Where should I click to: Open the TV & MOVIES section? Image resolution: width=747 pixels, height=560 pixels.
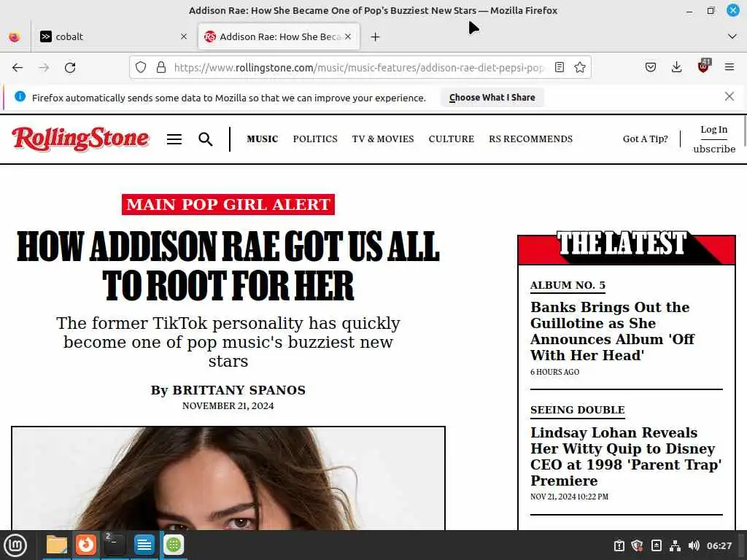pos(383,139)
